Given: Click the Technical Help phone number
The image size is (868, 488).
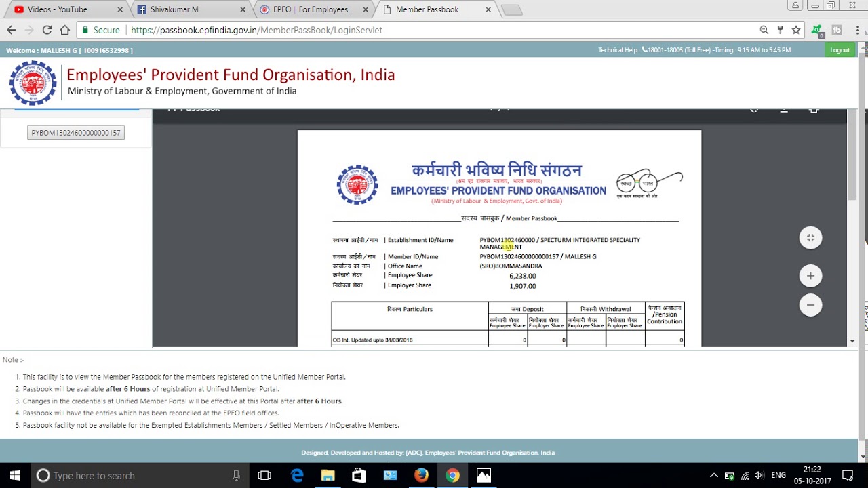Looking at the screenshot, I should (664, 50).
